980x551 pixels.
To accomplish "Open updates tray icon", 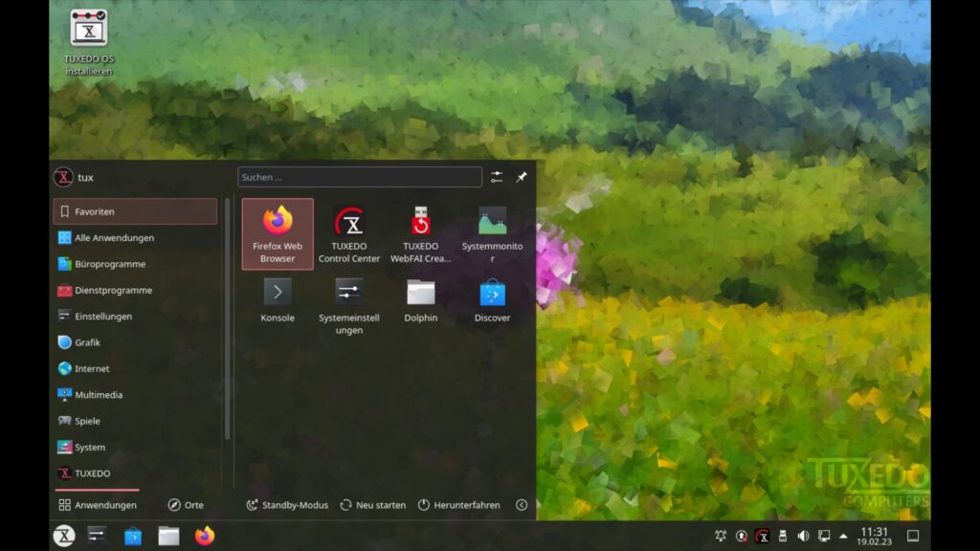I will (742, 536).
